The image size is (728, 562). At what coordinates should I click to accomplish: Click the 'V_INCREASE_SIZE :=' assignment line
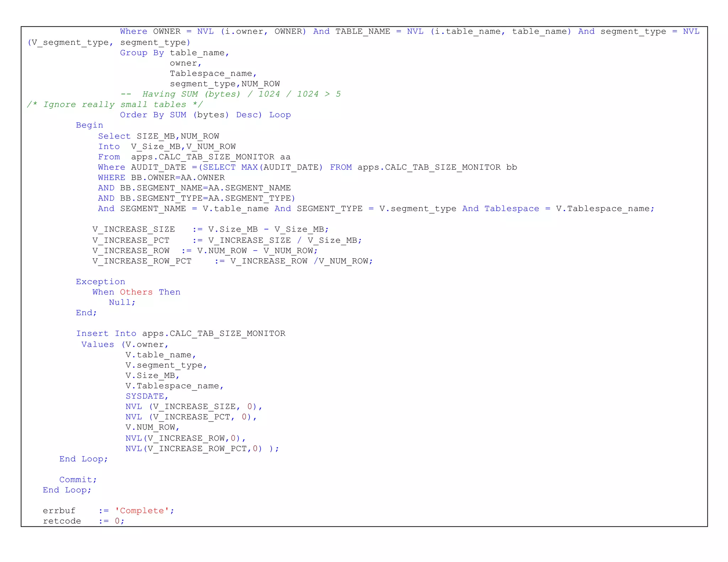click(210, 229)
